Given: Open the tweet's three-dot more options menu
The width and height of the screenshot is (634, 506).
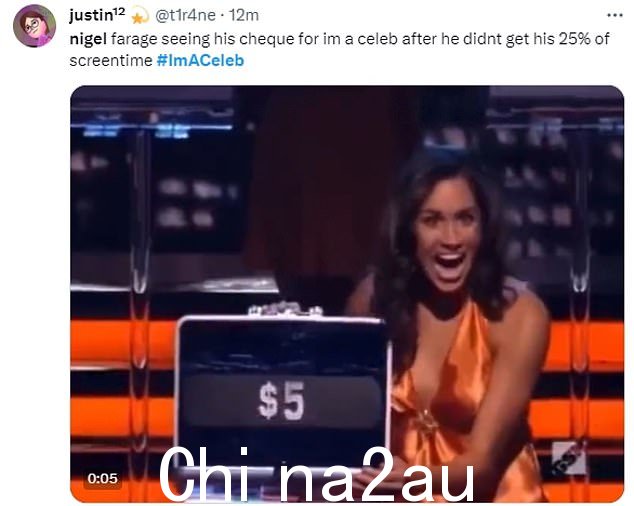Looking at the screenshot, I should tap(615, 15).
